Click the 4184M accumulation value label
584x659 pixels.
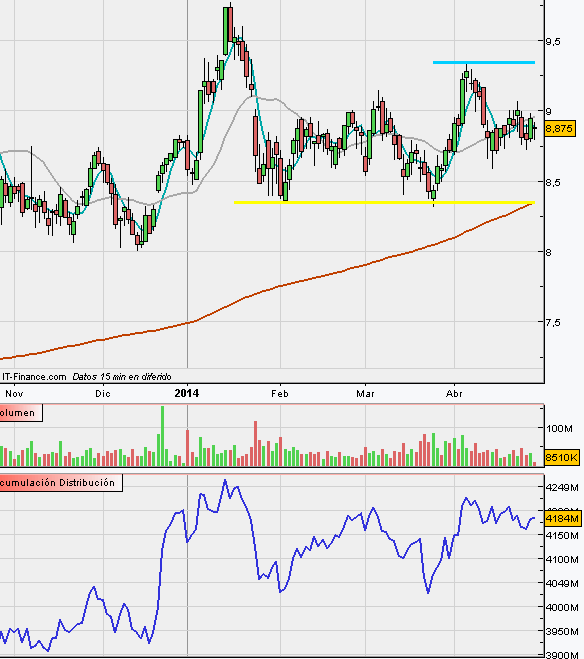562,519
